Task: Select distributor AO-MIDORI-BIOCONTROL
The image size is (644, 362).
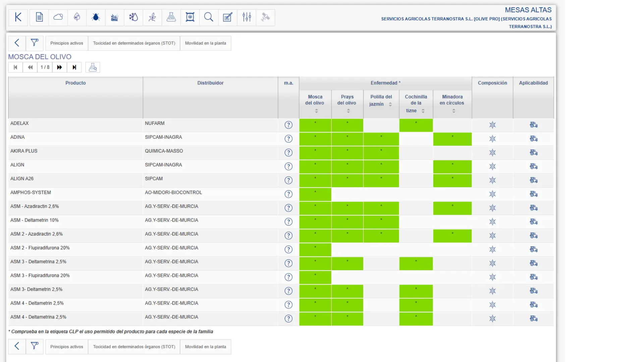Action: pos(173,192)
